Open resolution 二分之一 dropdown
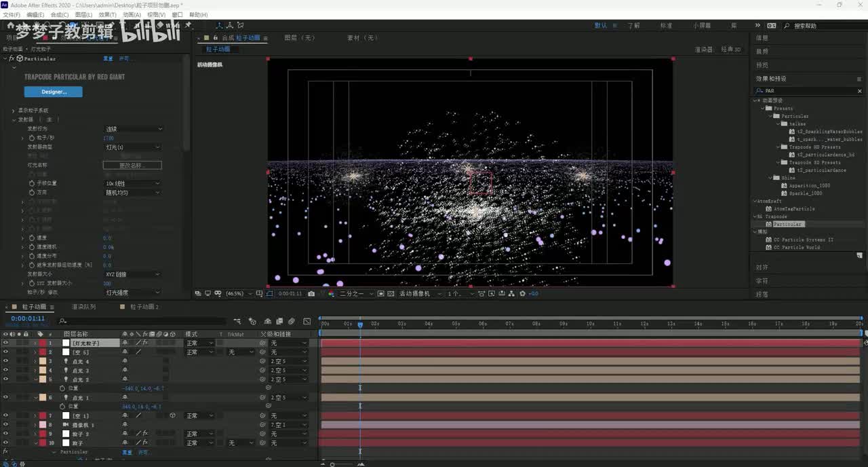This screenshot has height=467, width=868. 355,293
